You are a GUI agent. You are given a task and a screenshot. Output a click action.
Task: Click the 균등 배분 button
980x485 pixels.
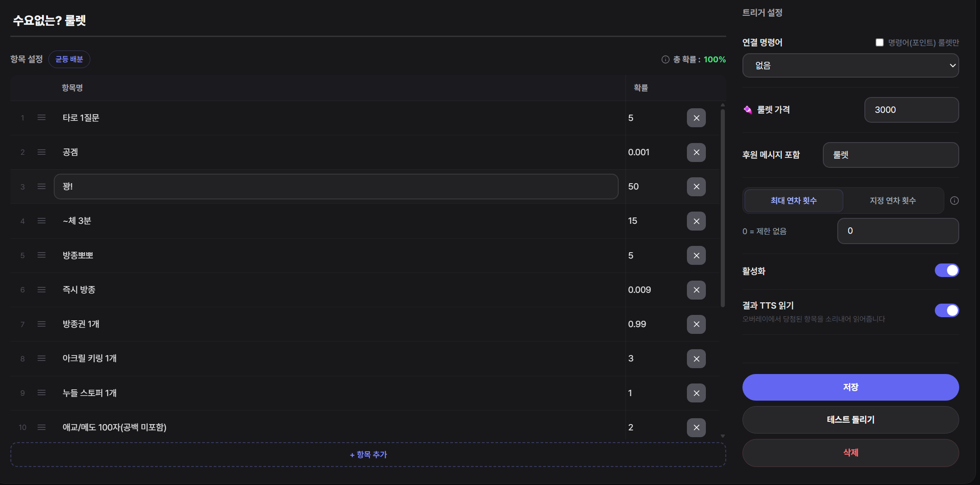pyautogui.click(x=69, y=60)
